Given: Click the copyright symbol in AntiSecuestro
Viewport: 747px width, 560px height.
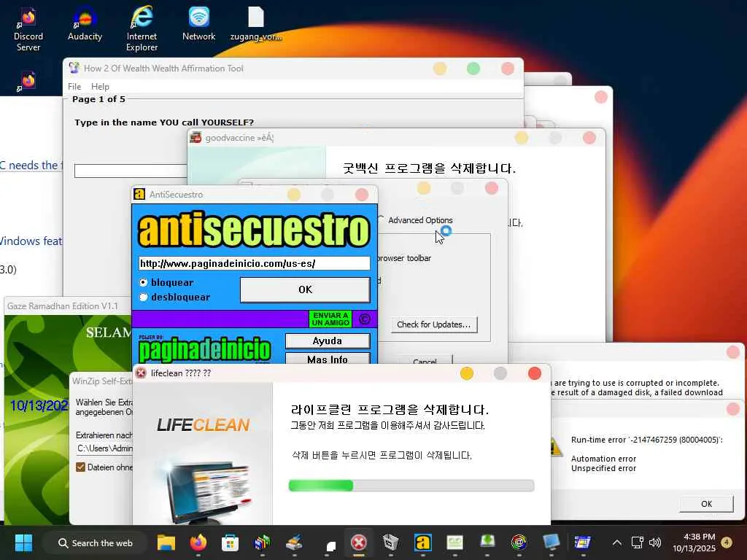Looking at the screenshot, I should click(365, 319).
